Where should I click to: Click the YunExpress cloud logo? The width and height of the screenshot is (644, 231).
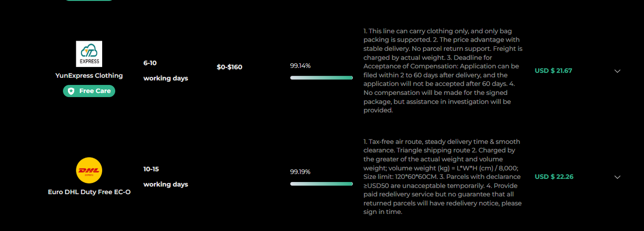point(89,54)
